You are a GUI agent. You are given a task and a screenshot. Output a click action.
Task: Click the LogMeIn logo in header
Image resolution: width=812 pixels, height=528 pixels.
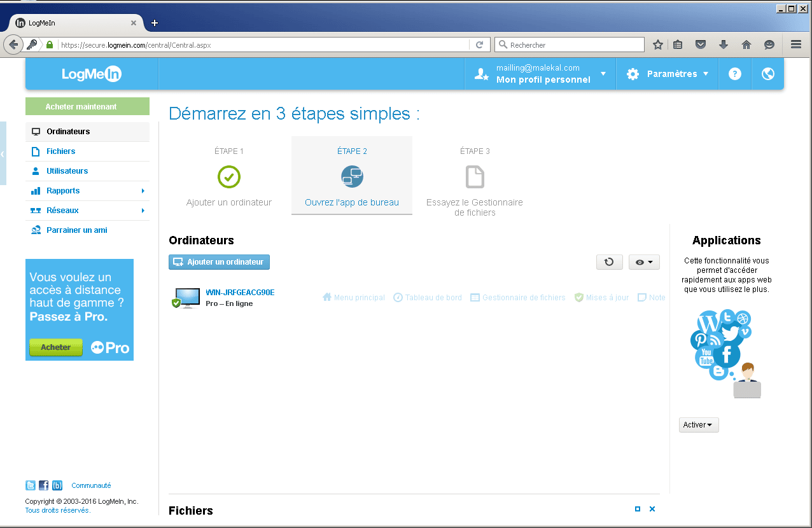(x=92, y=74)
